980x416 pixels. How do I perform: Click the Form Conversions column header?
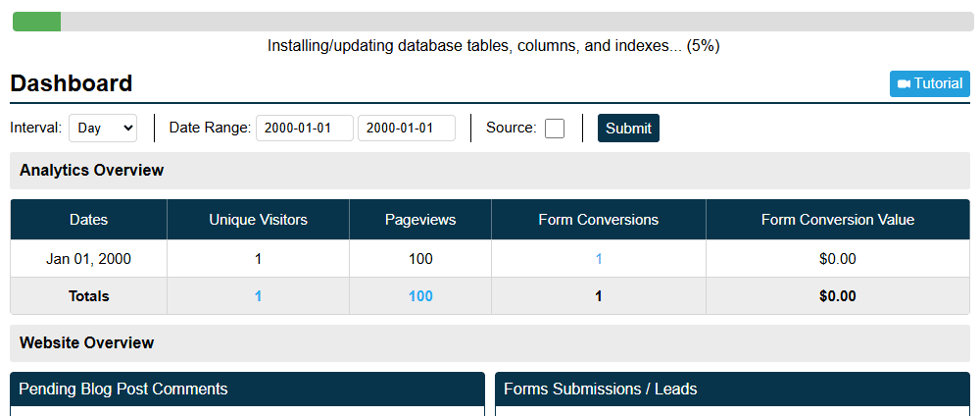pyautogui.click(x=599, y=220)
